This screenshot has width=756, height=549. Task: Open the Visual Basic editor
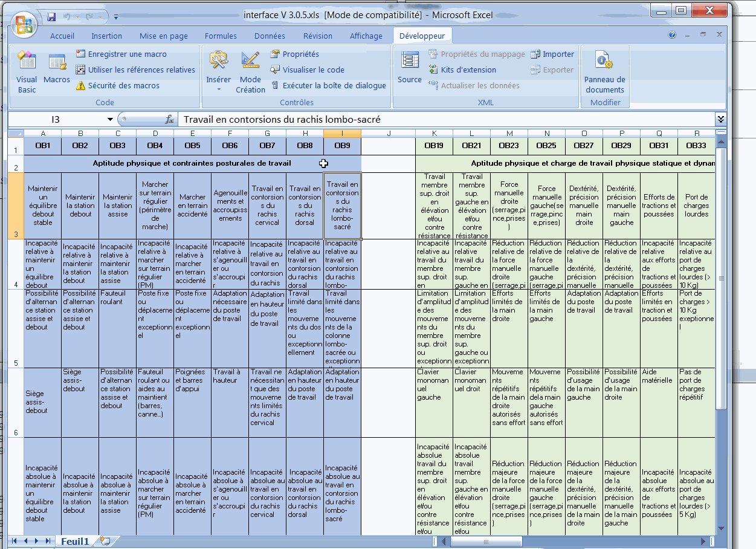tap(27, 71)
